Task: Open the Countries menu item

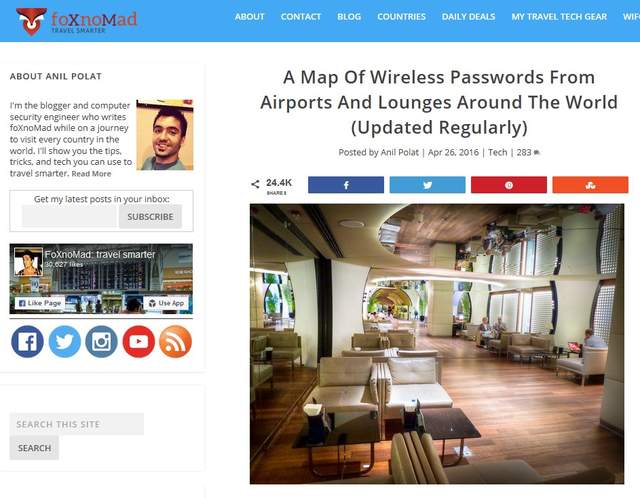Action: 401,17
